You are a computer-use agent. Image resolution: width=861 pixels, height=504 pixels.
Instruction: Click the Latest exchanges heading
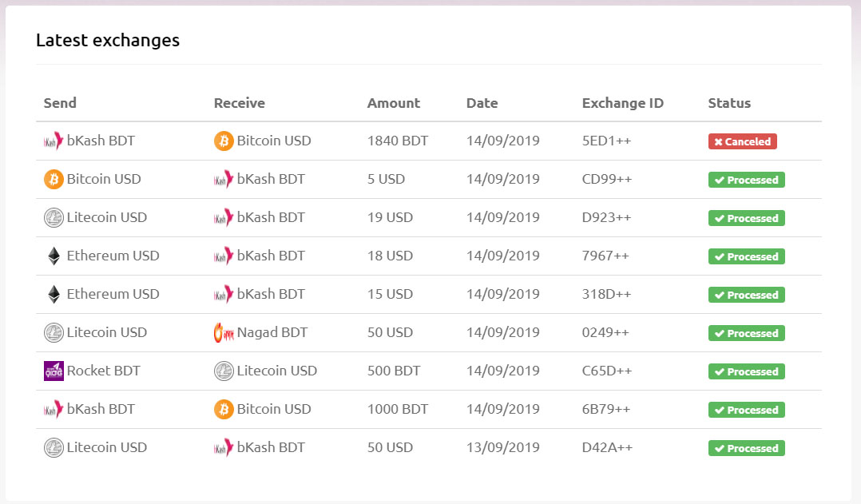click(x=108, y=40)
